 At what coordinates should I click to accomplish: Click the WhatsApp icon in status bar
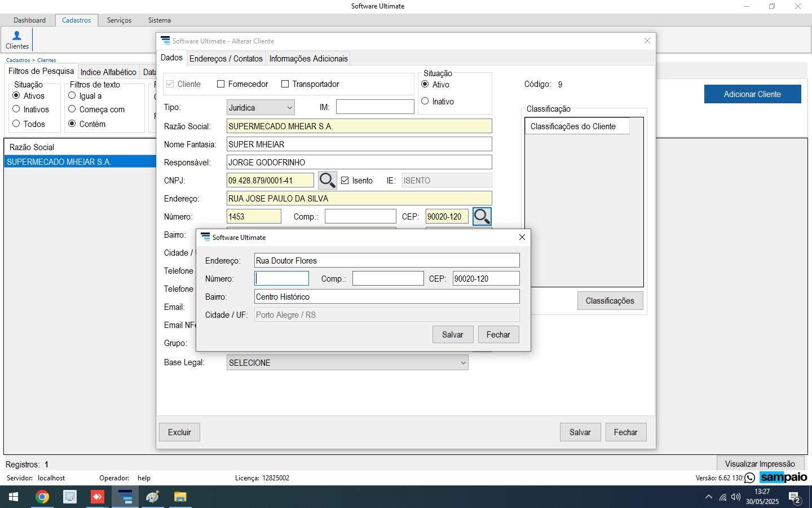pos(750,478)
